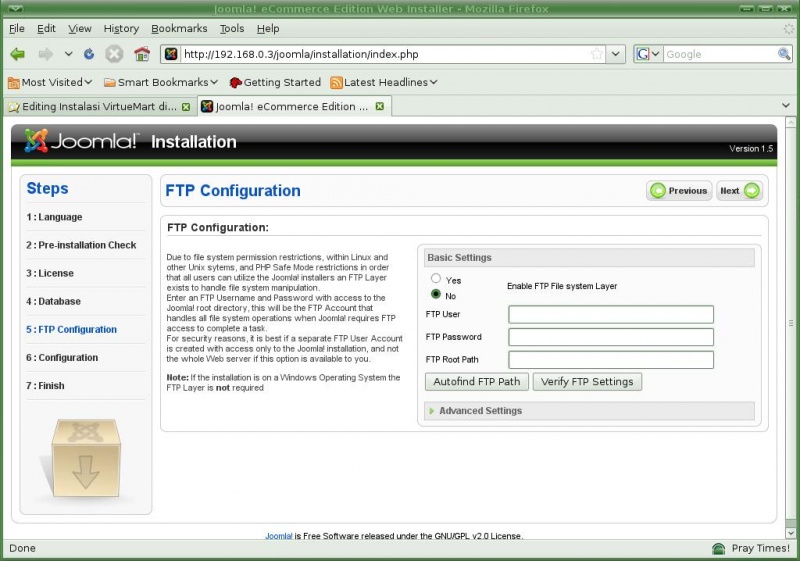Click the Pray Times status bar icon

(718, 549)
